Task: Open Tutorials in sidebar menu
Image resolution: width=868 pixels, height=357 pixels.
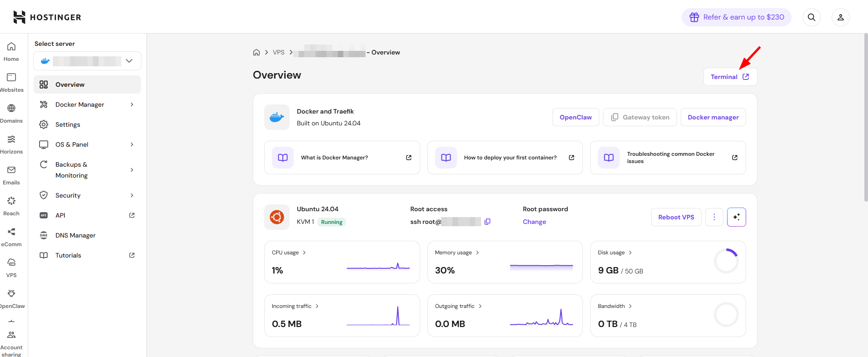Action: pyautogui.click(x=87, y=255)
